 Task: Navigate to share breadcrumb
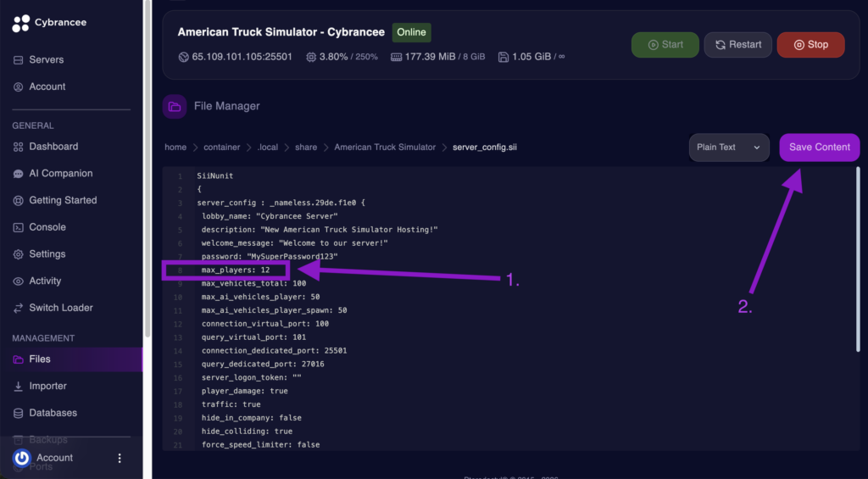pos(306,148)
